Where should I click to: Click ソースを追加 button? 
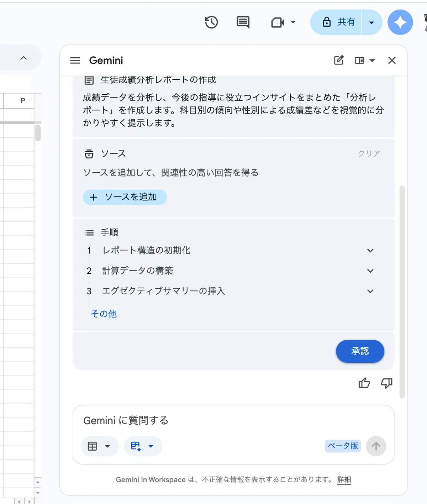(x=125, y=197)
